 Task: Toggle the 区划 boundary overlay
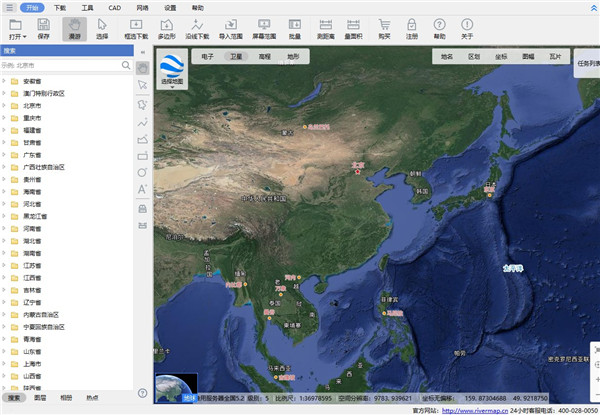click(x=474, y=57)
